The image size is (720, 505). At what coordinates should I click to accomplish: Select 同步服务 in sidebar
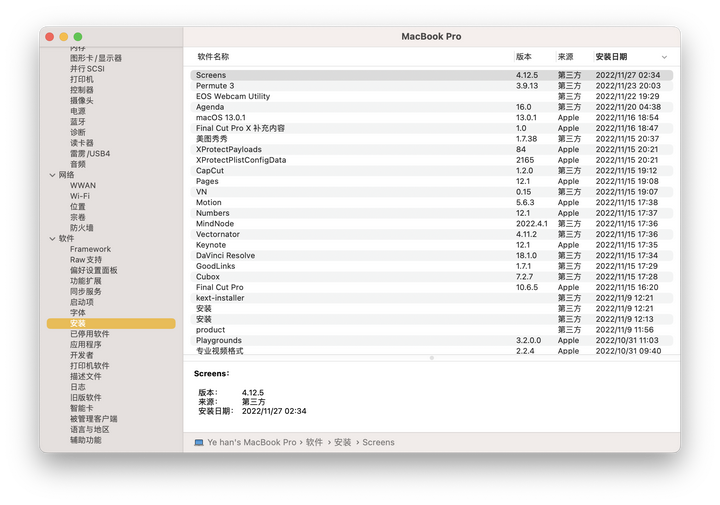86,292
